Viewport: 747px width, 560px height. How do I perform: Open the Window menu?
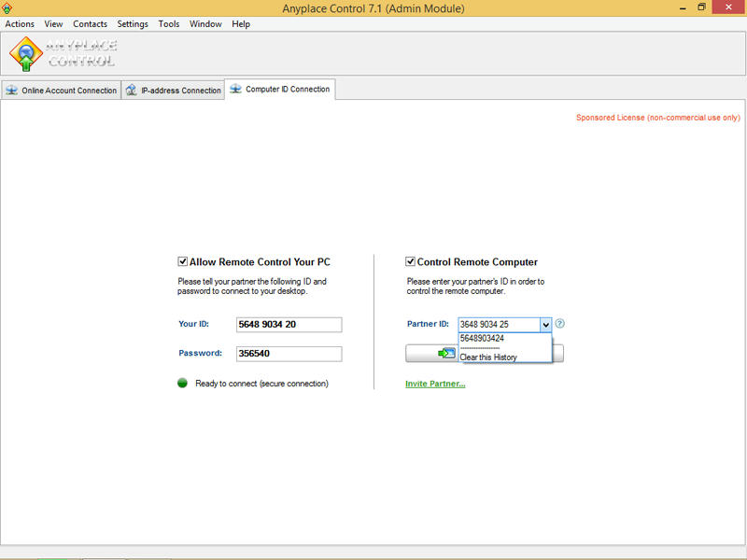point(205,24)
